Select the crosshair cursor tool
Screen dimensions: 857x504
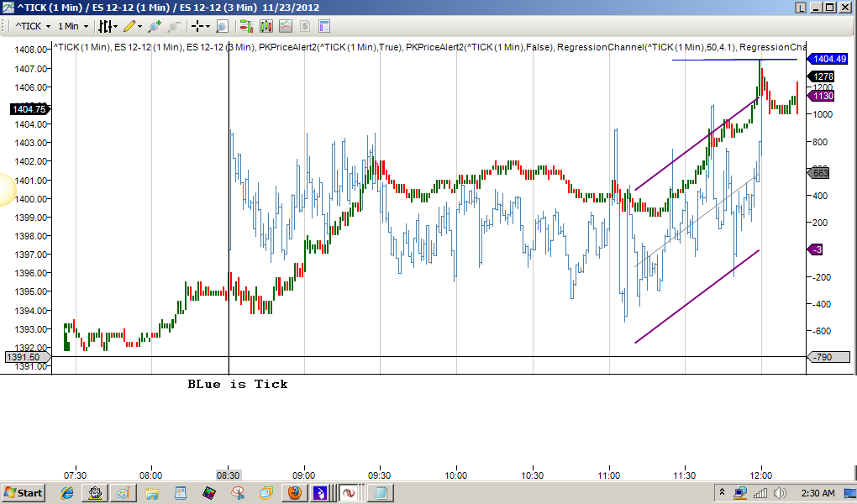pyautogui.click(x=197, y=26)
